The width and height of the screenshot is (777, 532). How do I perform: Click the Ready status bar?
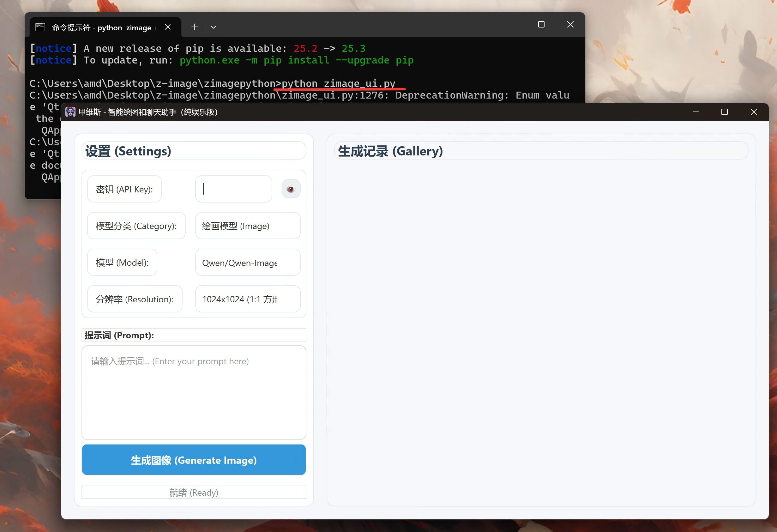tap(194, 493)
